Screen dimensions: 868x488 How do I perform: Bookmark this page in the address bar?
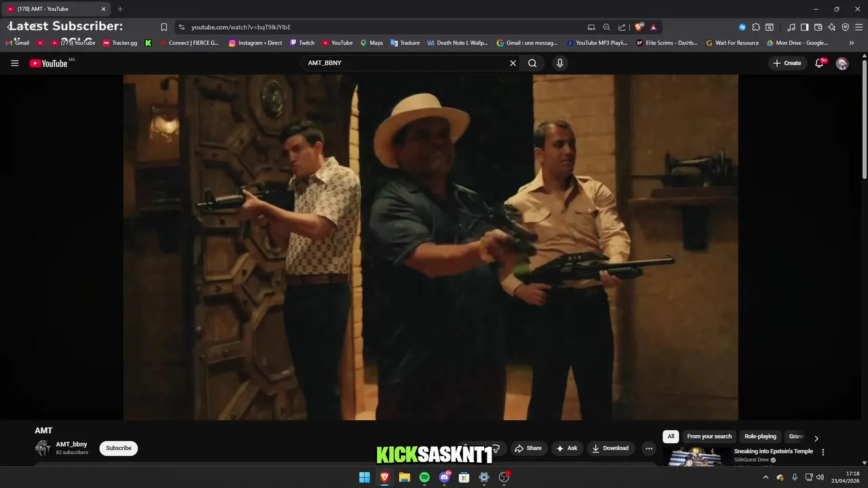pyautogui.click(x=163, y=27)
